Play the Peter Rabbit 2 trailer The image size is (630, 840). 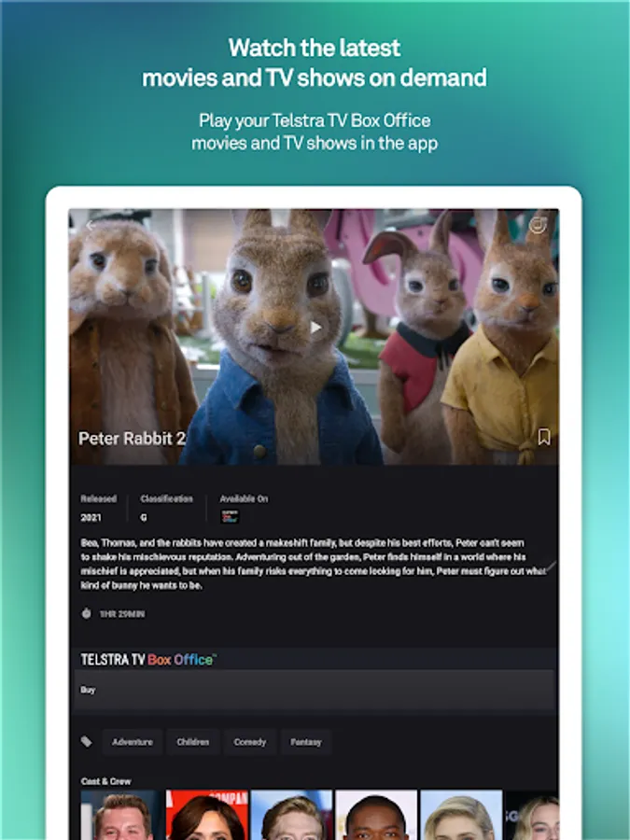pyautogui.click(x=316, y=328)
